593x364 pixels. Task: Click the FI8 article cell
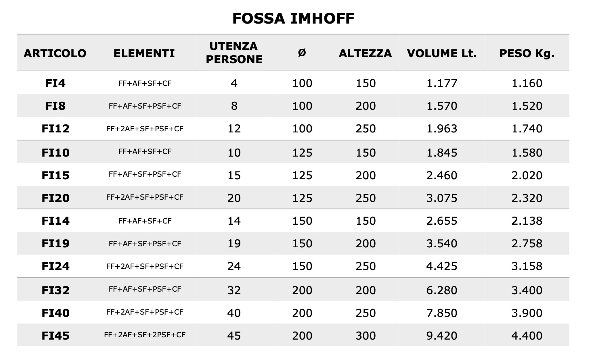(56, 106)
